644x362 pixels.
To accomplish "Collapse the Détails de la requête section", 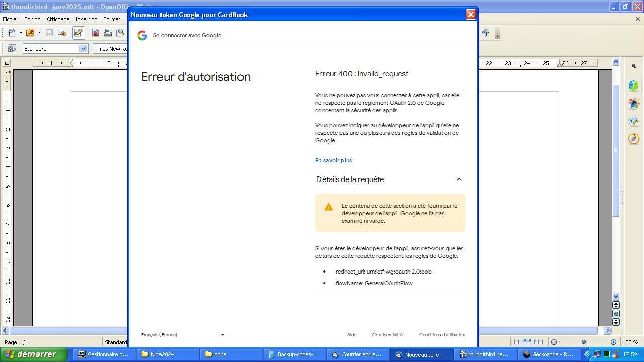I will tap(459, 179).
